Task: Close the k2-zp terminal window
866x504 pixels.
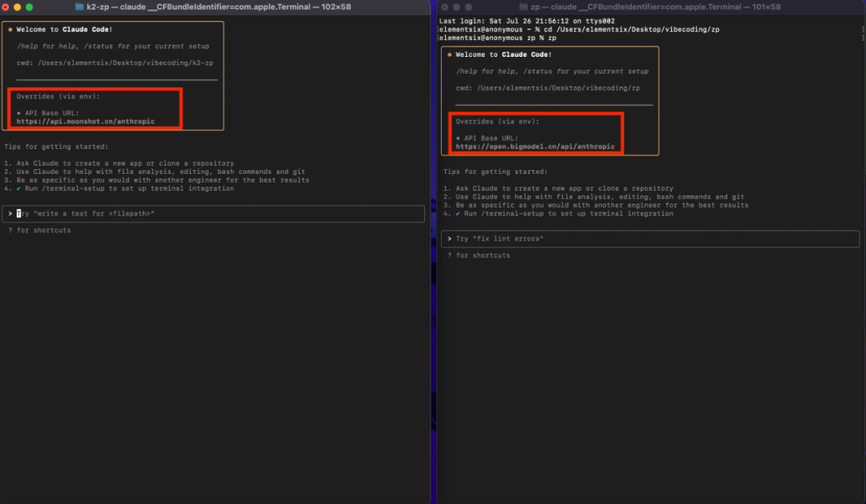Action: [x=6, y=7]
